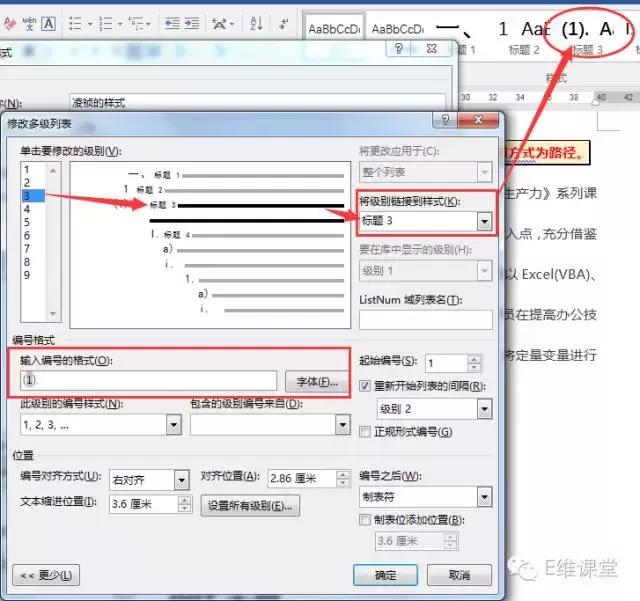Screen dimensions: 640x601
Task: Select level 9 in the level list
Action: [27, 275]
